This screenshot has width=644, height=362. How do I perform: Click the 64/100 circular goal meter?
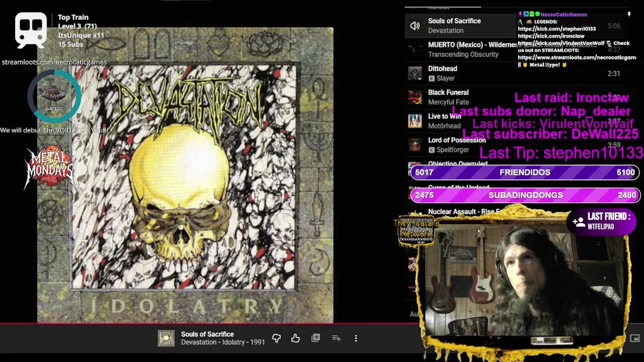click(x=54, y=96)
